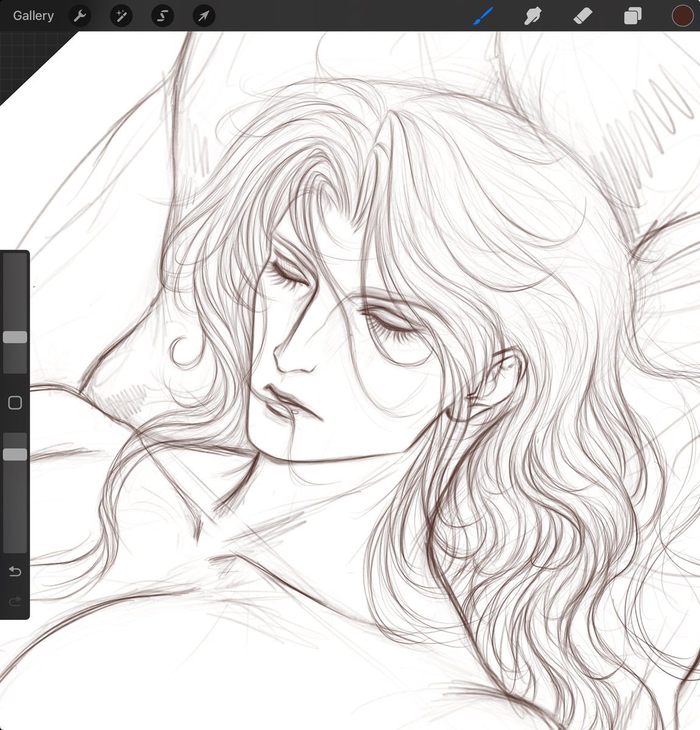This screenshot has height=730, width=700.
Task: Select the Transform arrow tool
Action: (x=203, y=16)
